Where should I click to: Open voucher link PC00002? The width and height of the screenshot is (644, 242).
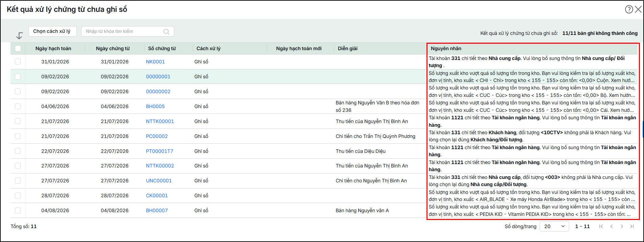(157, 136)
